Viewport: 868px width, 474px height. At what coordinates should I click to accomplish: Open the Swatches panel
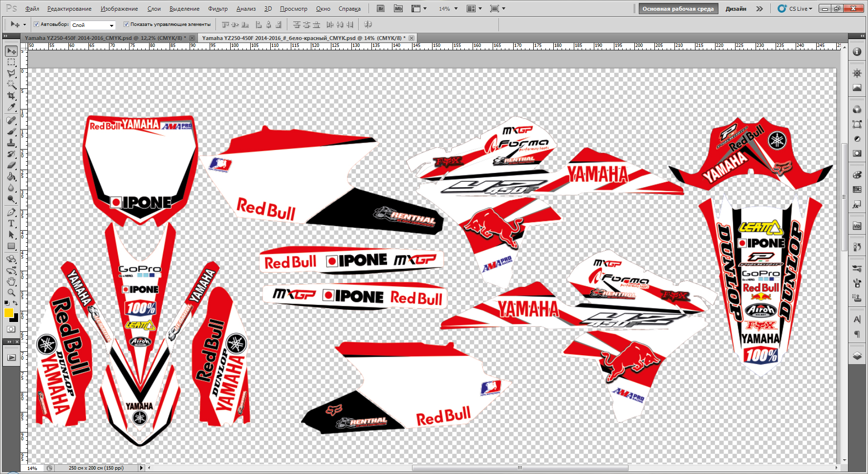click(857, 190)
